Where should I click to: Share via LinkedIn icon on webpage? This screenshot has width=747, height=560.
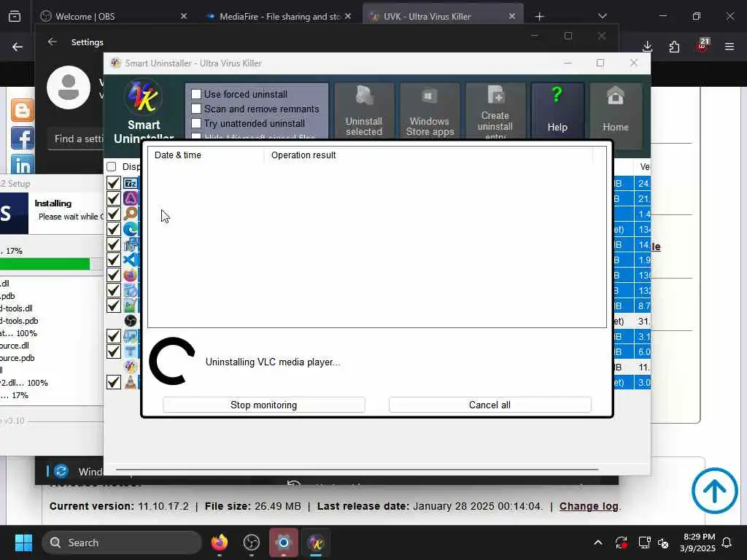[x=22, y=165]
